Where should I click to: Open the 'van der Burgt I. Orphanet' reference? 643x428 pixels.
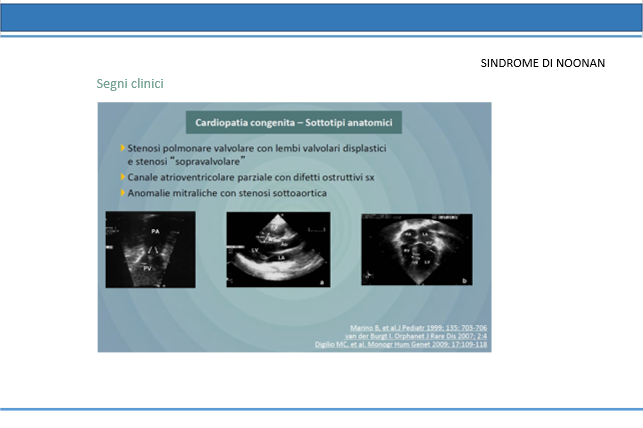pyautogui.click(x=416, y=336)
